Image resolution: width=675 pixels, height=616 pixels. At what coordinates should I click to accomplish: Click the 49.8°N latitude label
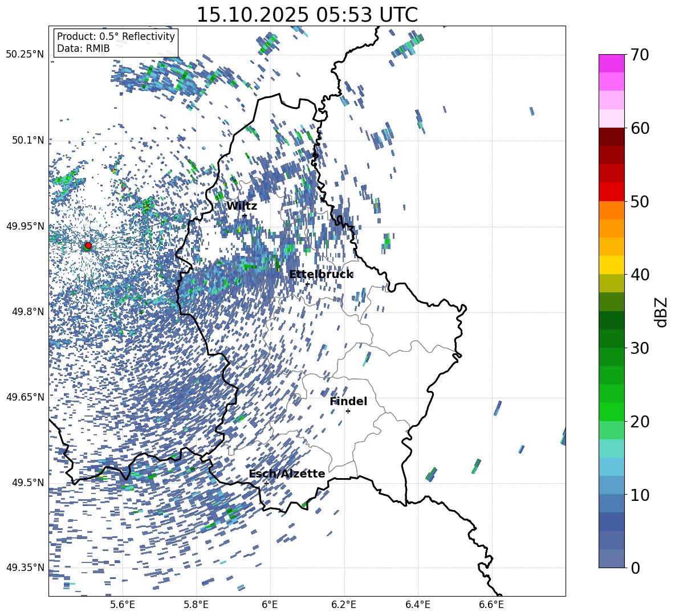[x=27, y=312]
